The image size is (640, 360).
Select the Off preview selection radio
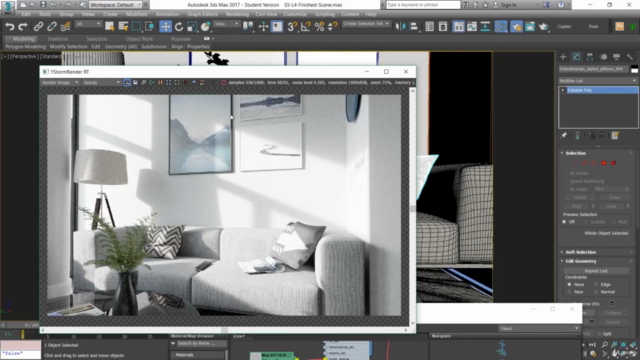tap(564, 222)
